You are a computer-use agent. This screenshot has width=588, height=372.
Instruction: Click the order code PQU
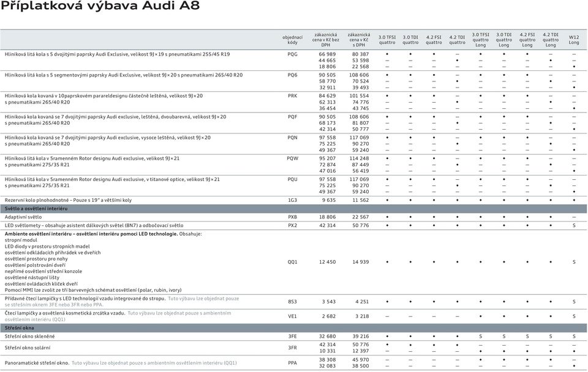[x=293, y=179]
